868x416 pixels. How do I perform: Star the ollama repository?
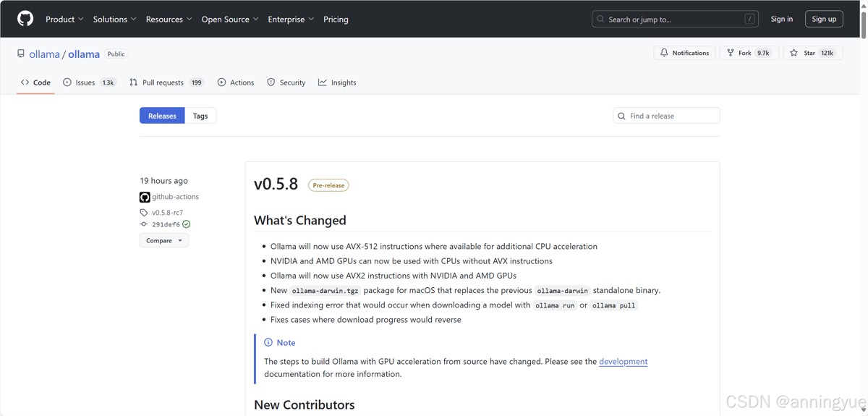(812, 53)
